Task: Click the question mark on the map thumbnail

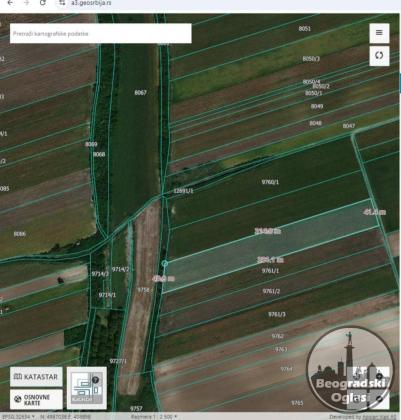Action: tap(95, 380)
